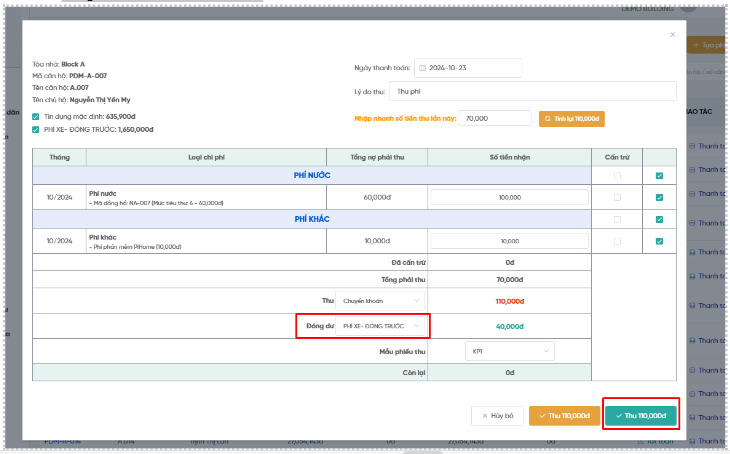Image resolution: width=730 pixels, height=454 pixels.
Task: Click the 'Đã cấn trừ' value 0đ
Action: 509,263
